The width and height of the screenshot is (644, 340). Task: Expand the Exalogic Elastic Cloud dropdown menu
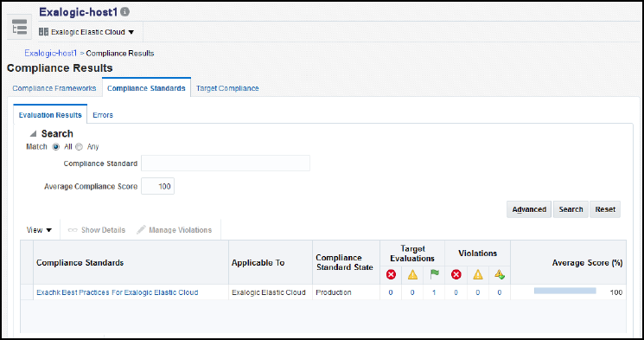click(x=131, y=32)
